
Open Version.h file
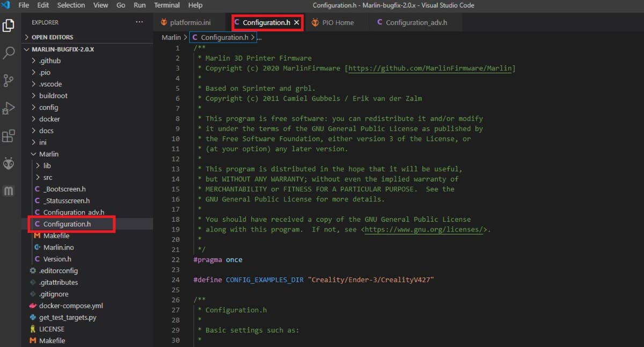[57, 259]
